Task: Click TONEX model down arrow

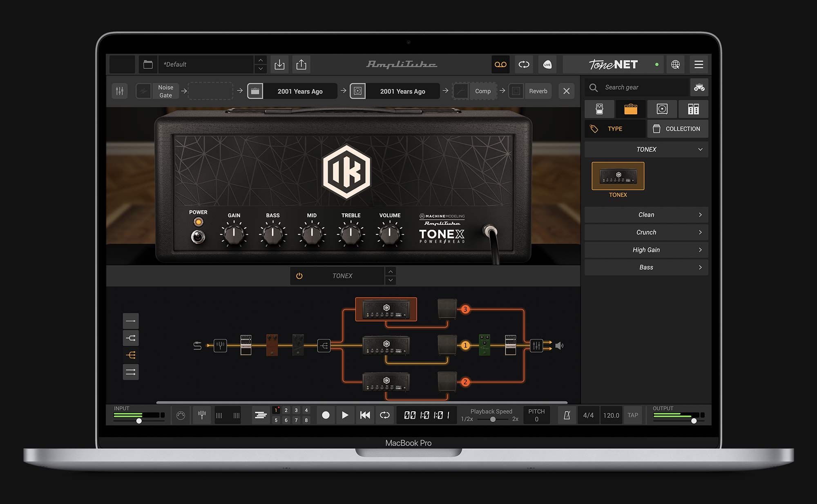Action: click(x=391, y=280)
